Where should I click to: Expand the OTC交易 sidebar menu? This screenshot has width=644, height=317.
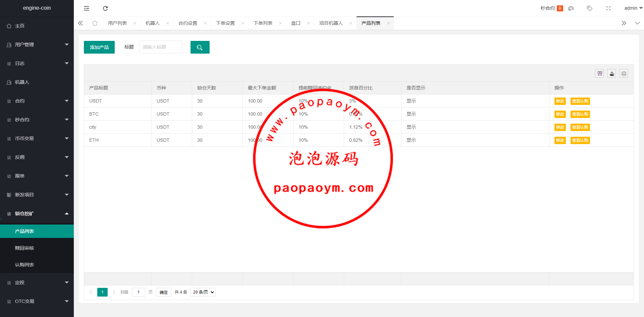(37, 301)
